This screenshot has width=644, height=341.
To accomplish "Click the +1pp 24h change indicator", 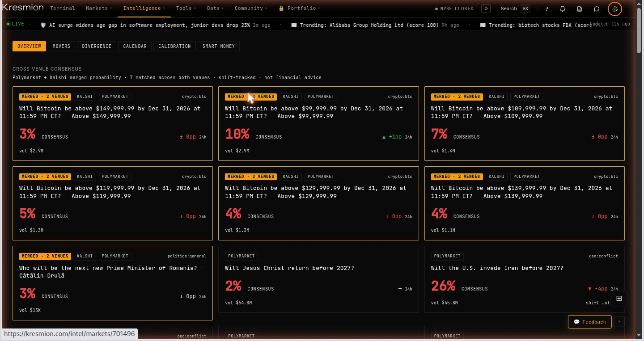I will click(397, 137).
